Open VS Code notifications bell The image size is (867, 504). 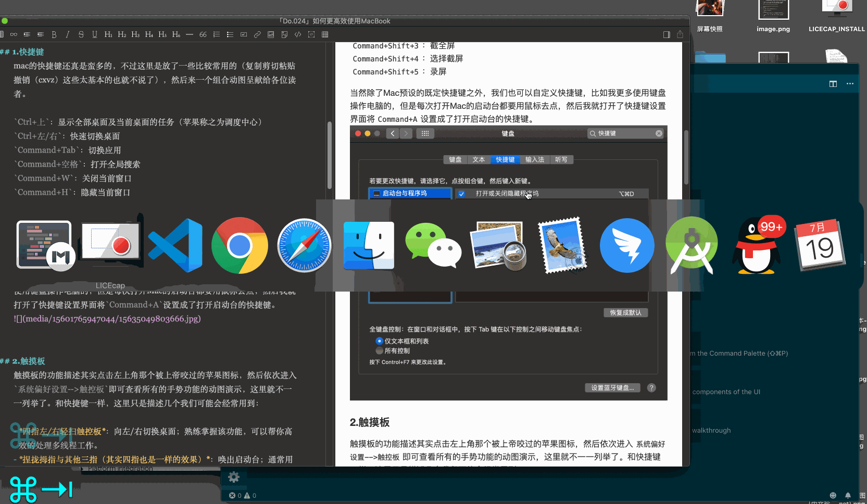tap(848, 496)
